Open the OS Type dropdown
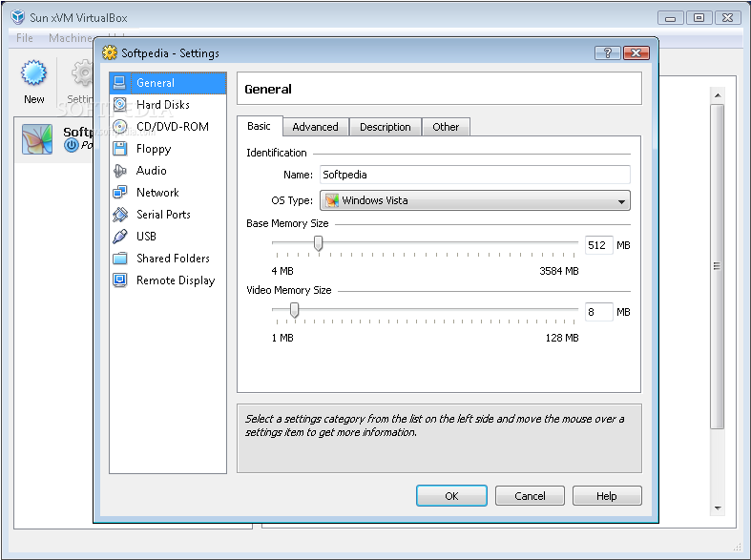The width and height of the screenshot is (751, 560). (x=474, y=200)
